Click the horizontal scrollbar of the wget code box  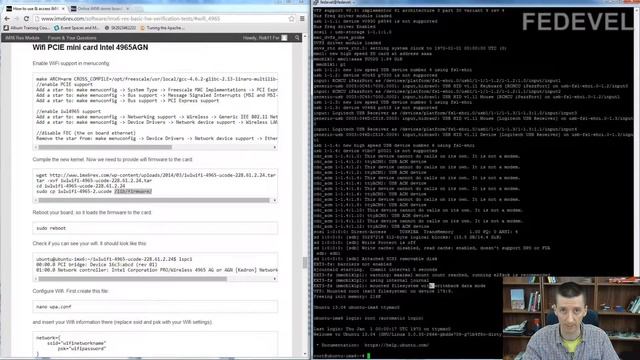point(154,200)
